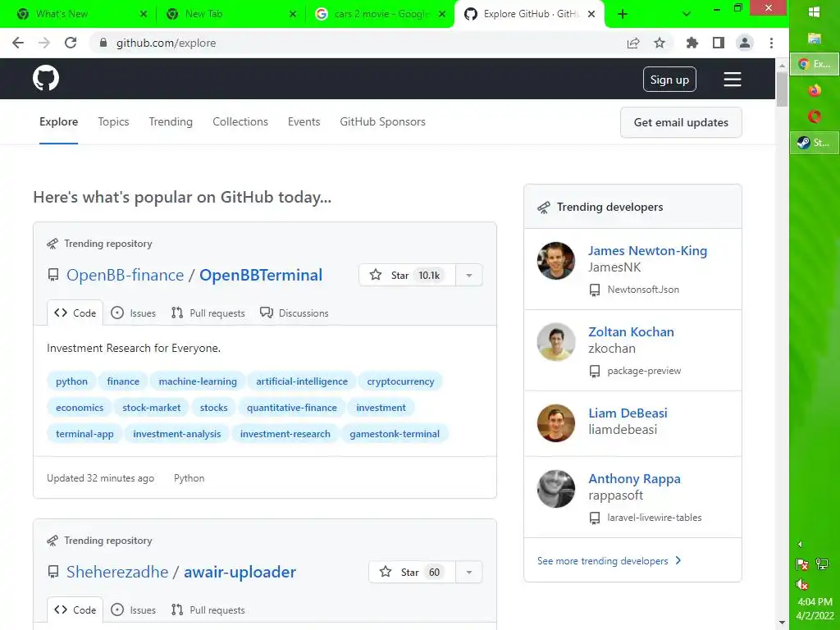840x630 pixels.
Task: Reload the current page
Action: pyautogui.click(x=71, y=43)
